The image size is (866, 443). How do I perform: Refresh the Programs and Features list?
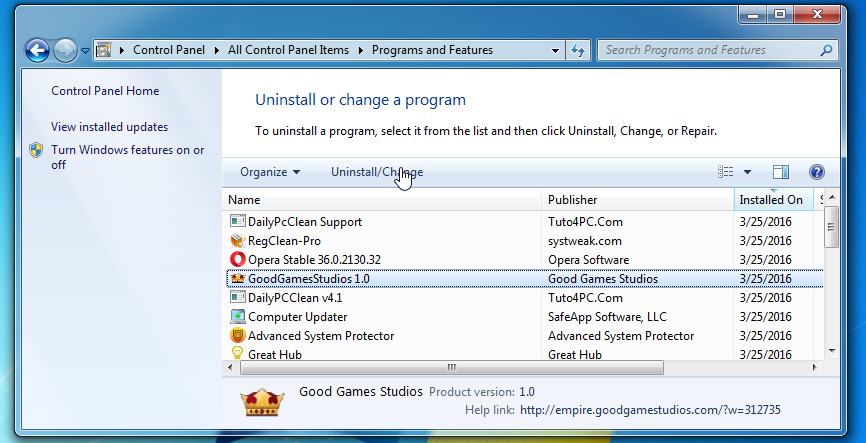(x=578, y=50)
